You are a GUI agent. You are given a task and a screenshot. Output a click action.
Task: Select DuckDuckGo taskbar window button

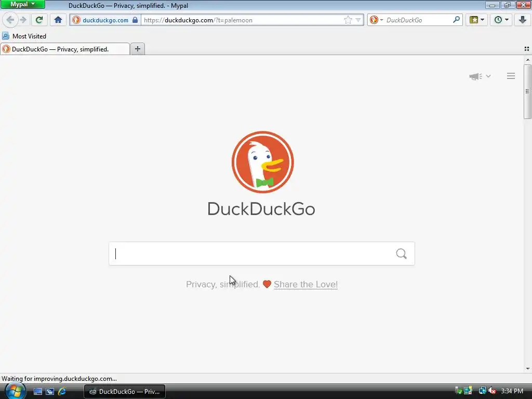coord(125,392)
